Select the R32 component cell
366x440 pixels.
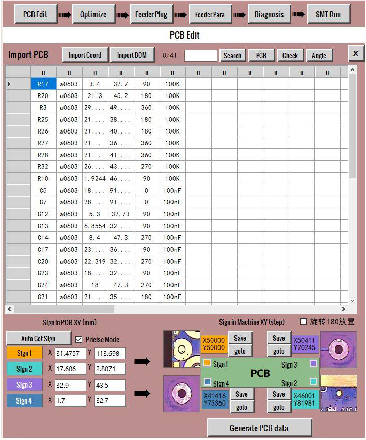pyautogui.click(x=43, y=167)
